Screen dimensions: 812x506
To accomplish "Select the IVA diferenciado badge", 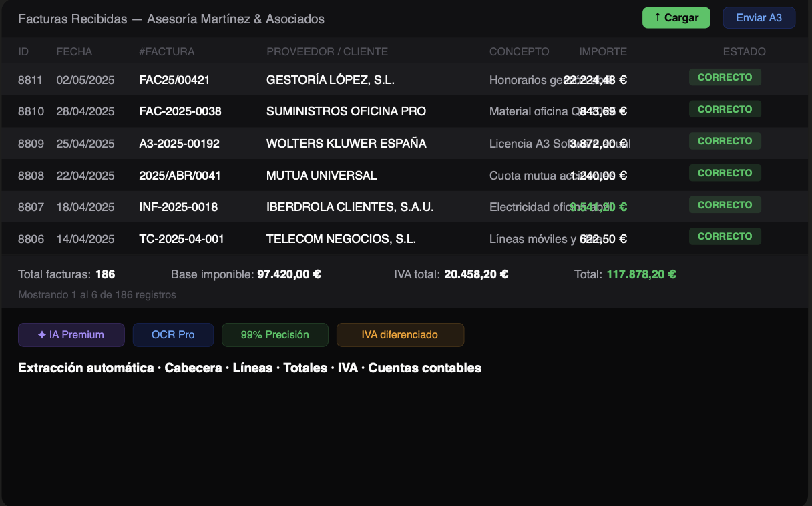I will 400,335.
